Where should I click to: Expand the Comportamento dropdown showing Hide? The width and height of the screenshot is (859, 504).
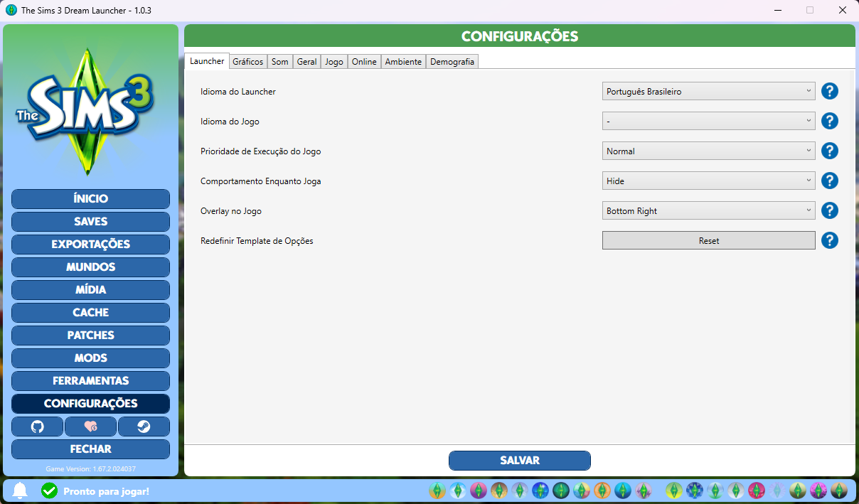pos(709,181)
